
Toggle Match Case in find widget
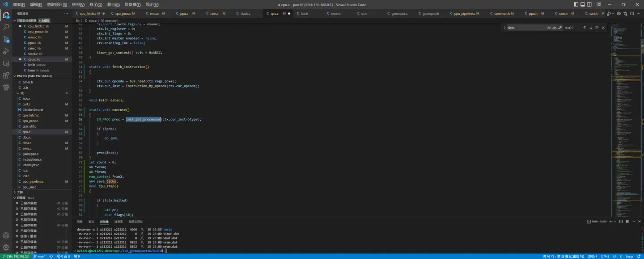pos(549,28)
